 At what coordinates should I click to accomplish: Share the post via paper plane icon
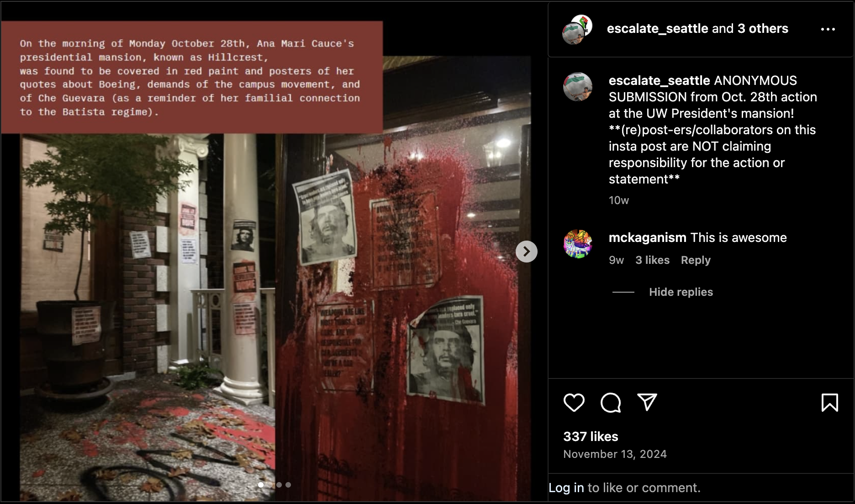tap(647, 402)
